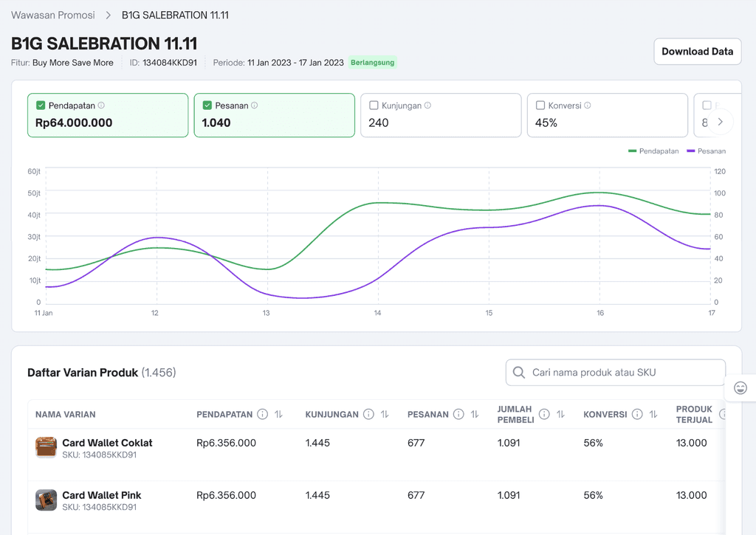
Task: Open Card Wallet Pink product thumbnail
Action: tap(47, 500)
